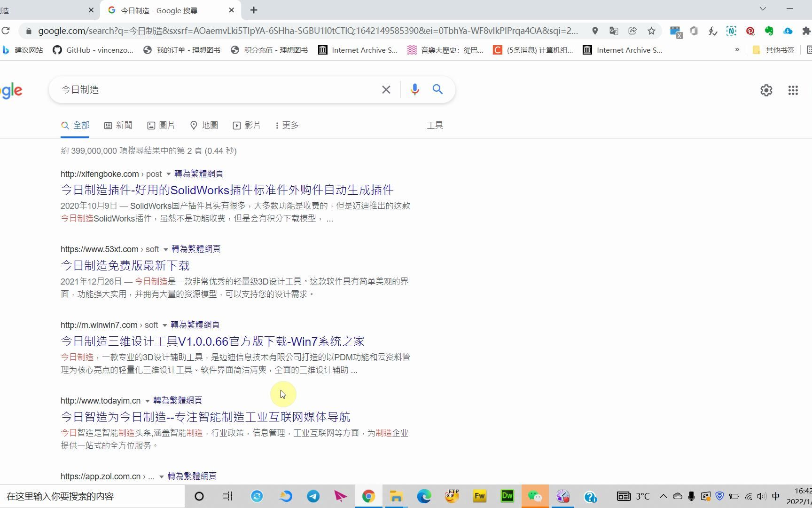Open the 今日制造三维设计工具V1.0.0.66 result

(x=212, y=341)
